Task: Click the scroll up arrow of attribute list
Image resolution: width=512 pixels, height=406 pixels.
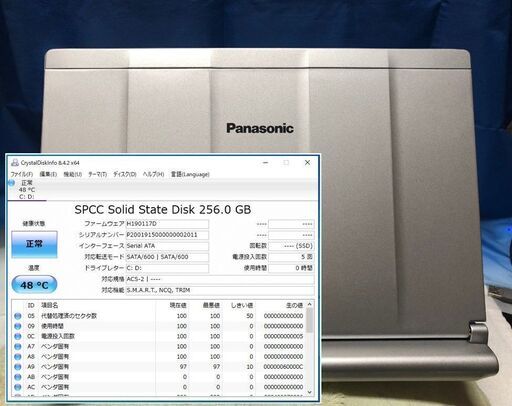Action: [310, 305]
